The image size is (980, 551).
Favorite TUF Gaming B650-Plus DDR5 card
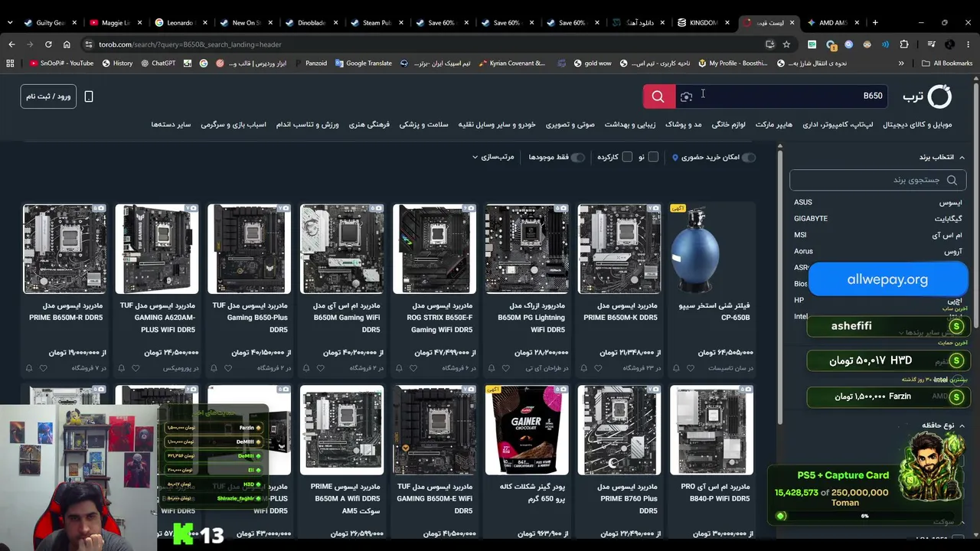228,368
